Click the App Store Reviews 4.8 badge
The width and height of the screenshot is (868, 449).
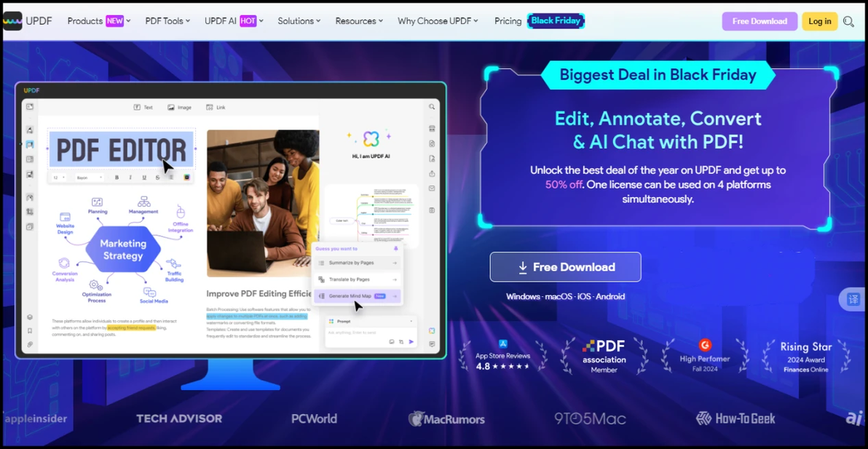[x=502, y=356]
